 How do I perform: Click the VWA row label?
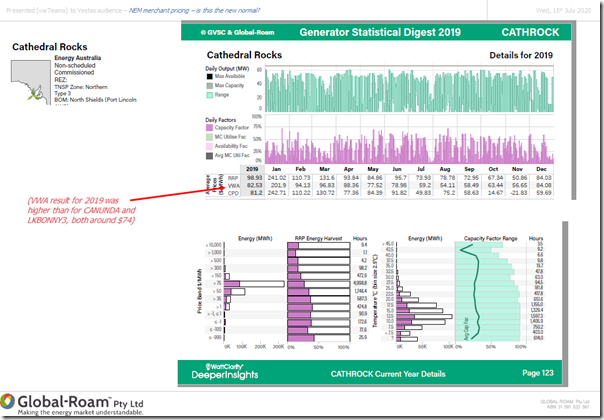233,185
